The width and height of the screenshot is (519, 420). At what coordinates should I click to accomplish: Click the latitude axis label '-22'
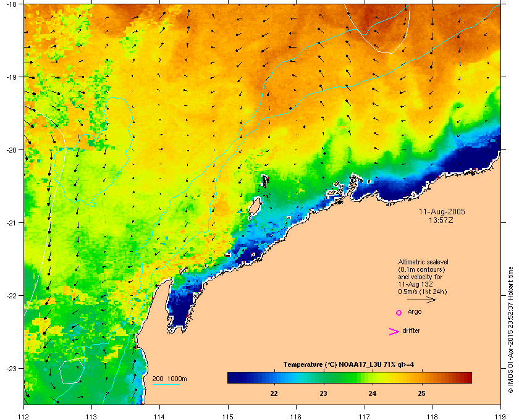(x=11, y=295)
